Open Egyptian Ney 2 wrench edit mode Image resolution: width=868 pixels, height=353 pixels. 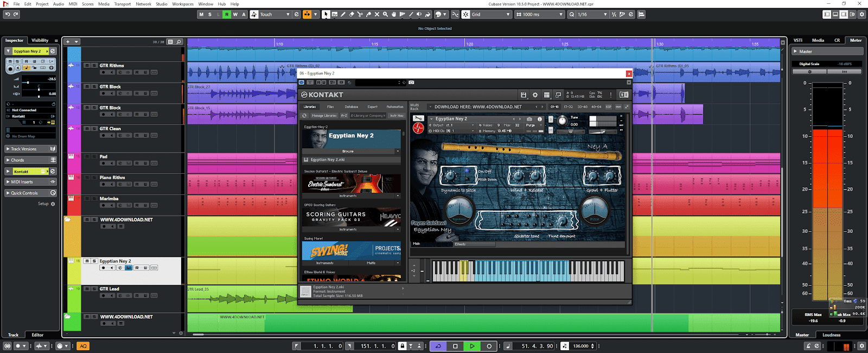[x=418, y=118]
